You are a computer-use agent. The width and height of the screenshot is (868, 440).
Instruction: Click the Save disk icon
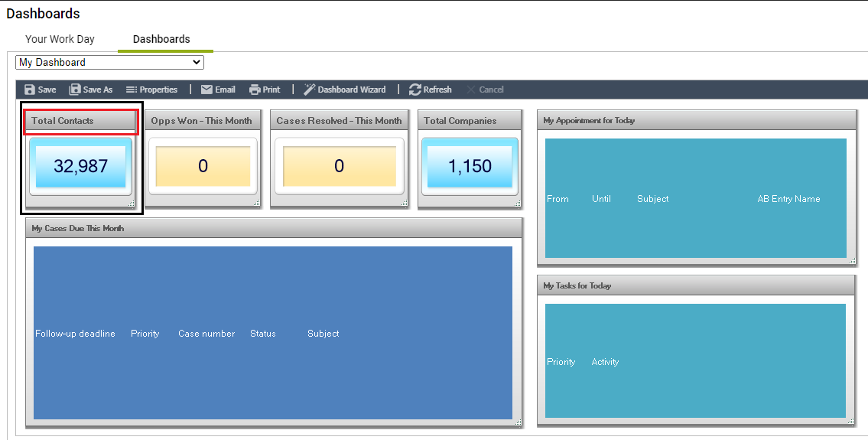tap(30, 90)
